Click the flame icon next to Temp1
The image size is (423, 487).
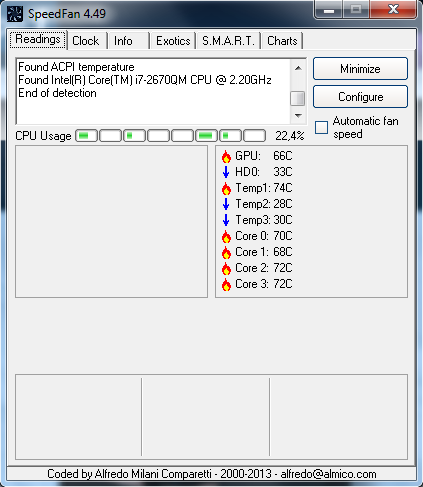coord(226,188)
